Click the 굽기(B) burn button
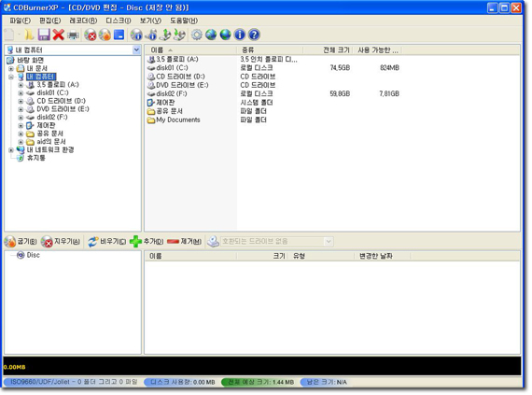Image resolution: width=532 pixels, height=395 pixels. point(21,241)
